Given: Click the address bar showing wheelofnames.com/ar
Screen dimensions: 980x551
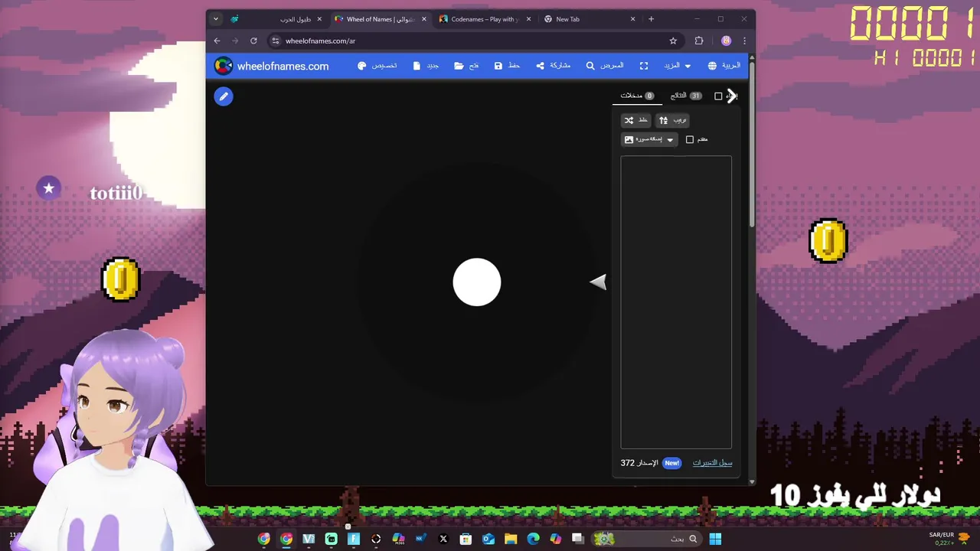Looking at the screenshot, I should click(x=475, y=41).
